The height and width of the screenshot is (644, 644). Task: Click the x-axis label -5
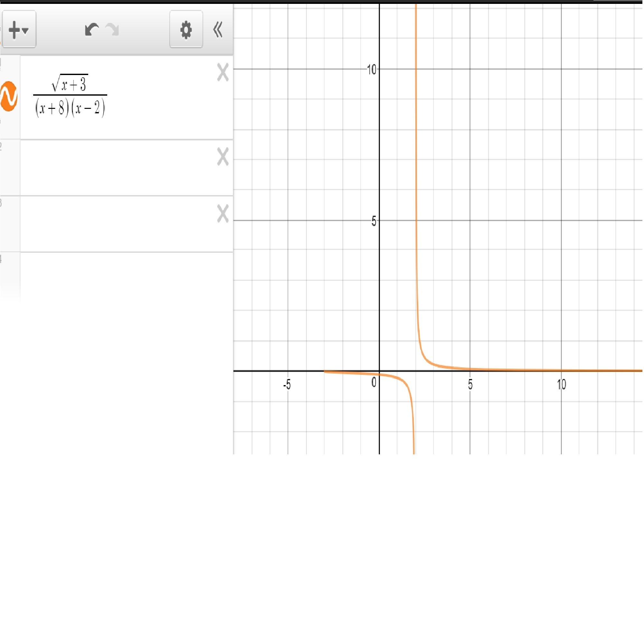click(x=287, y=385)
